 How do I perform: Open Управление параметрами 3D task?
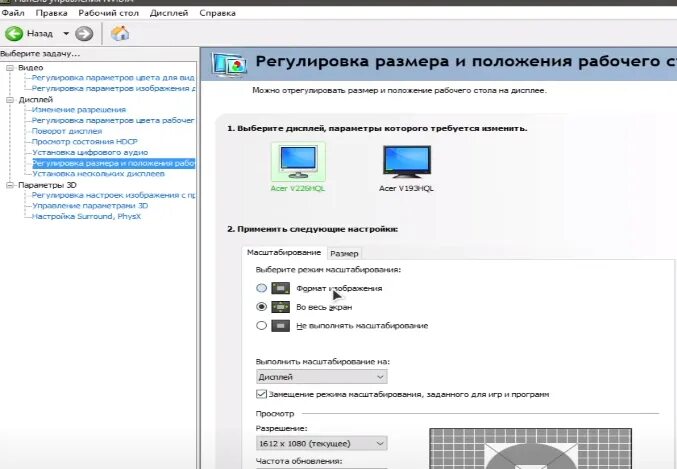click(x=90, y=206)
